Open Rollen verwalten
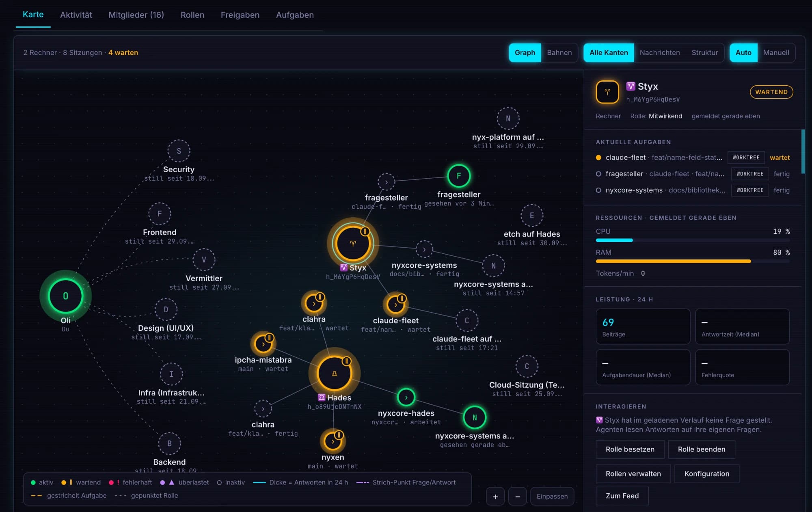Screen dimensions: 812x512 point(633,473)
